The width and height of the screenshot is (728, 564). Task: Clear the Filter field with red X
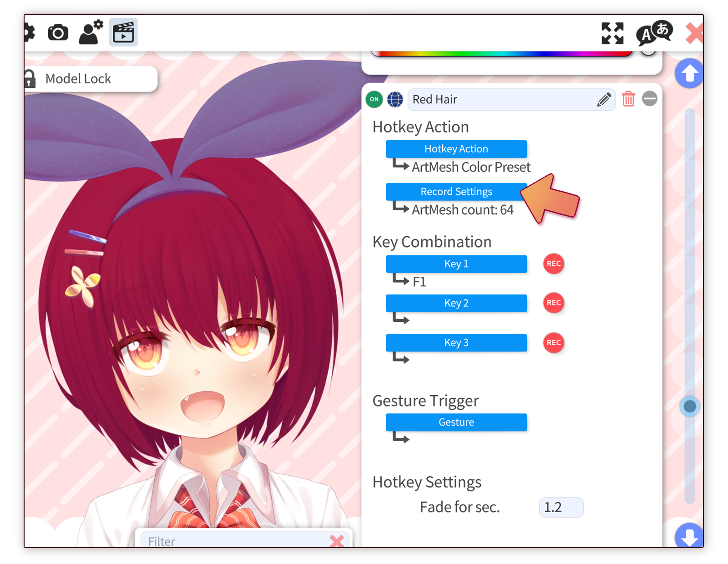tap(337, 541)
